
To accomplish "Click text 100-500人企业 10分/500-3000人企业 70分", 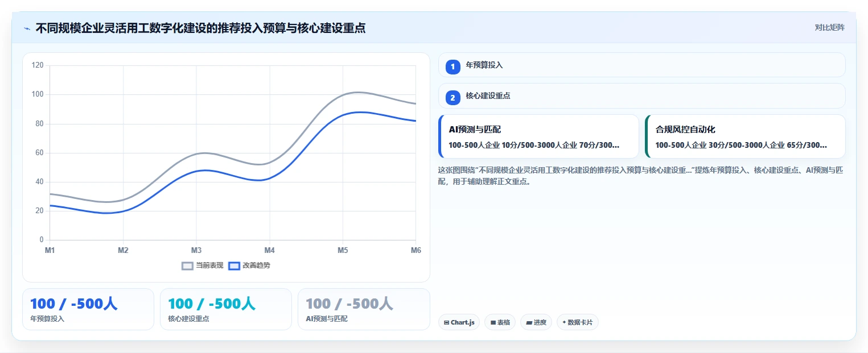I will coord(534,145).
